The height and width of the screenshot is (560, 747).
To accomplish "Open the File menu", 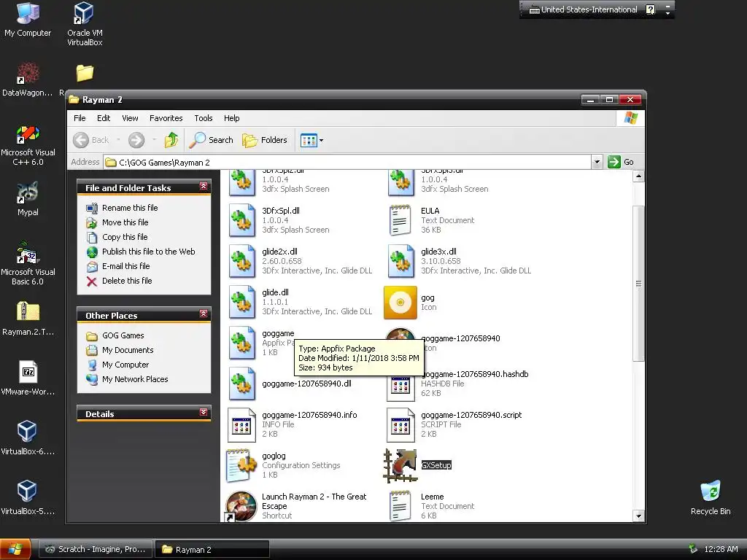I will 80,118.
